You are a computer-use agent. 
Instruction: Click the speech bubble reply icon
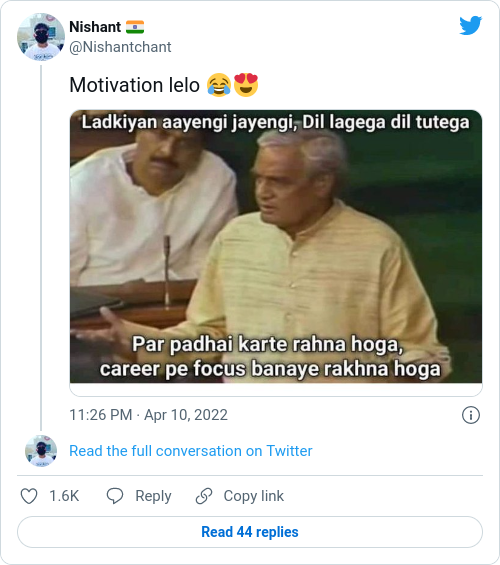(x=115, y=496)
